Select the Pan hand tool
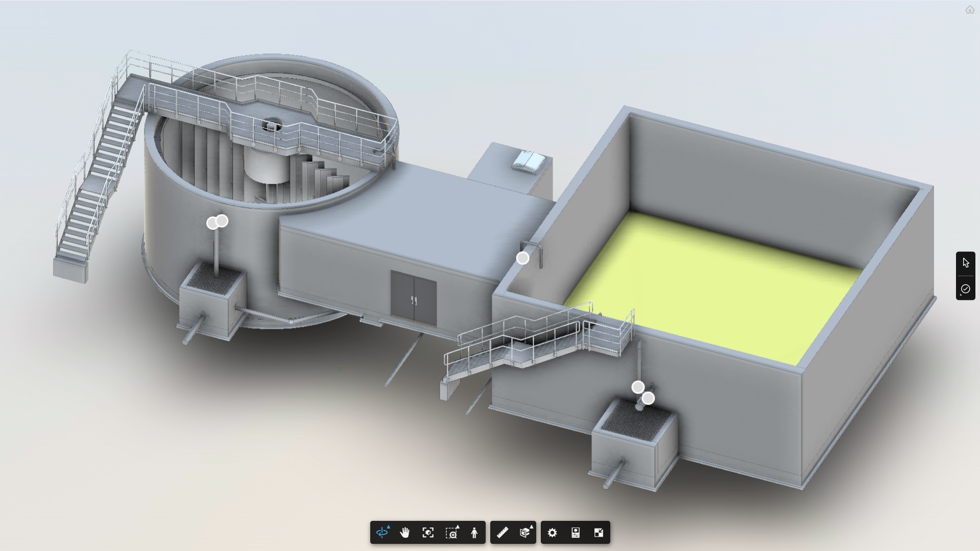Viewport: 980px width, 551px height. [405, 533]
